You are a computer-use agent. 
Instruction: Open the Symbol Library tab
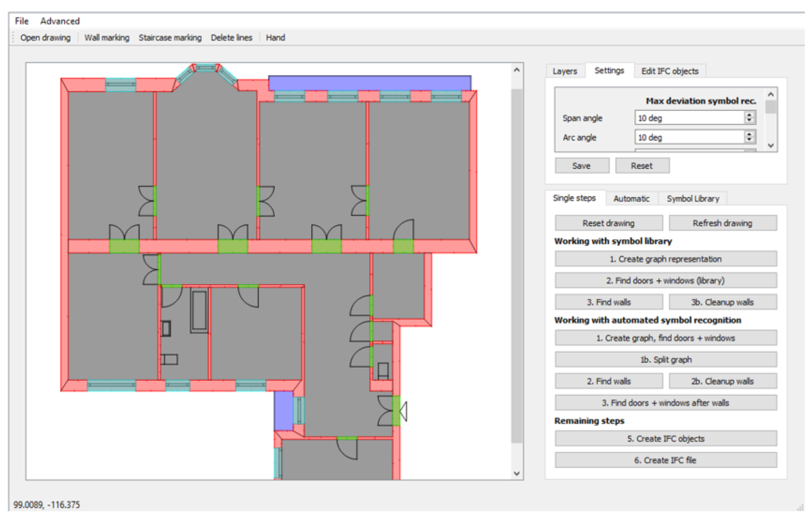coord(692,199)
